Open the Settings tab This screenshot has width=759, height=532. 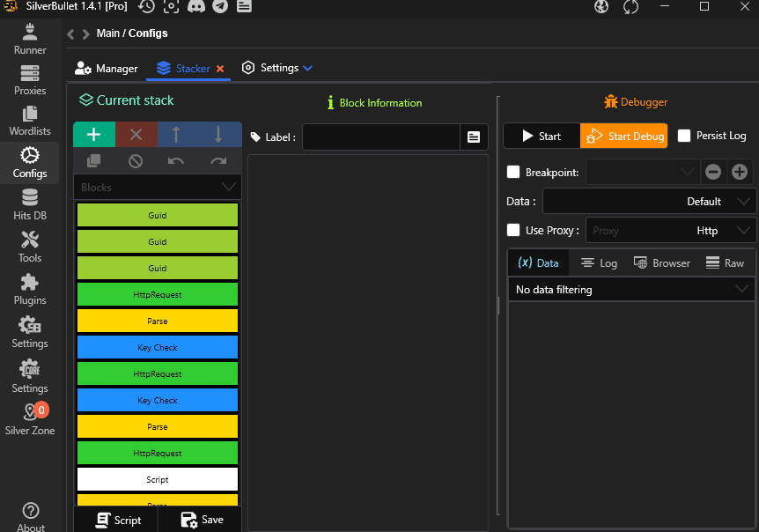tap(271, 68)
